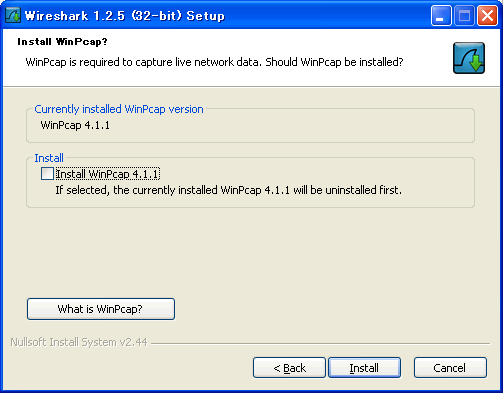503x393 pixels.
Task: Click the 'WinPcap is required to capture' description
Action: coord(214,62)
